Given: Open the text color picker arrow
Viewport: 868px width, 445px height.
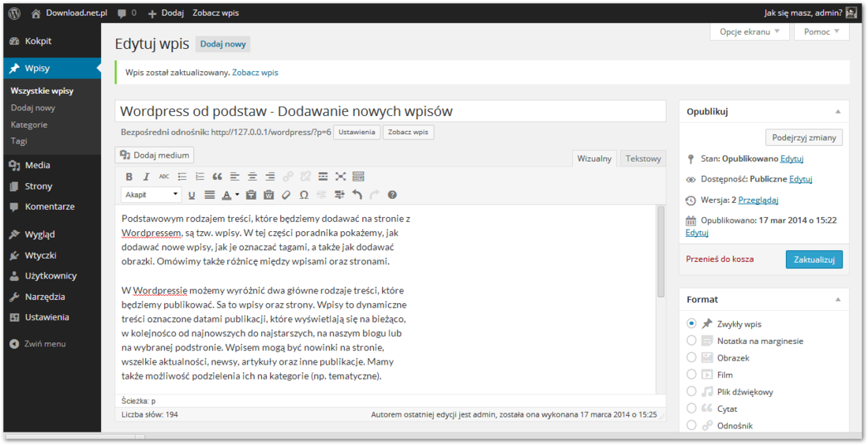Looking at the screenshot, I should 237,195.
